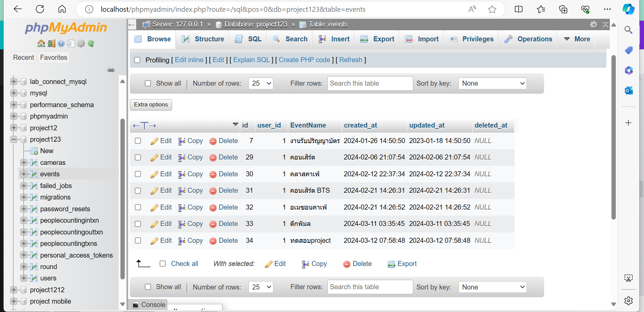Click the Copy icon for row 33
The width and height of the screenshot is (644, 312).
point(182,224)
